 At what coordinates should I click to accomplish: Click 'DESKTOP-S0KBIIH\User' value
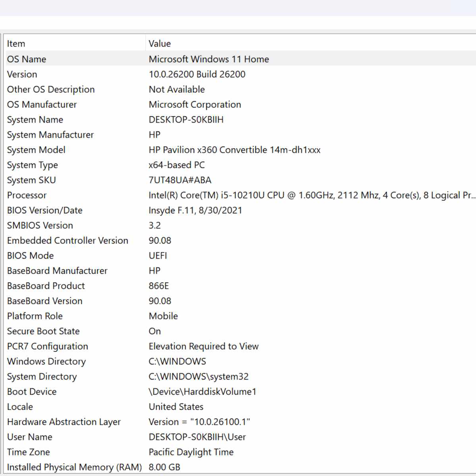[x=197, y=437]
